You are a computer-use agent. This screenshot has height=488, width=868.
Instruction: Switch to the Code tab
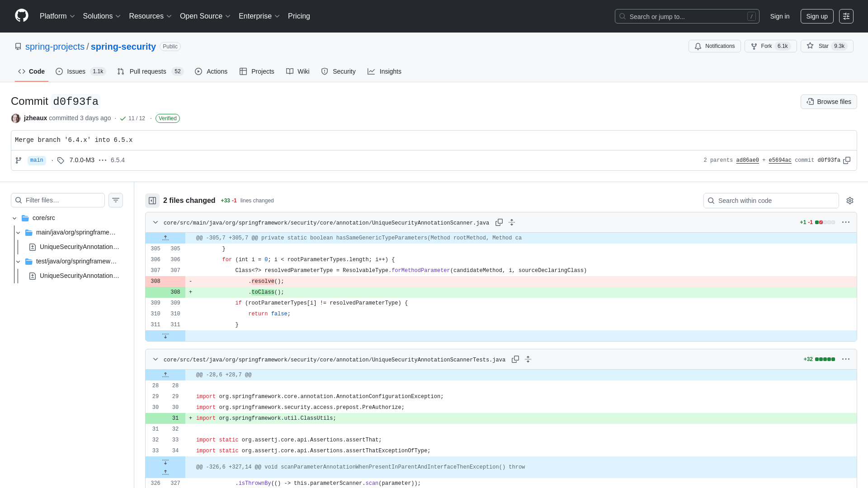point(32,71)
